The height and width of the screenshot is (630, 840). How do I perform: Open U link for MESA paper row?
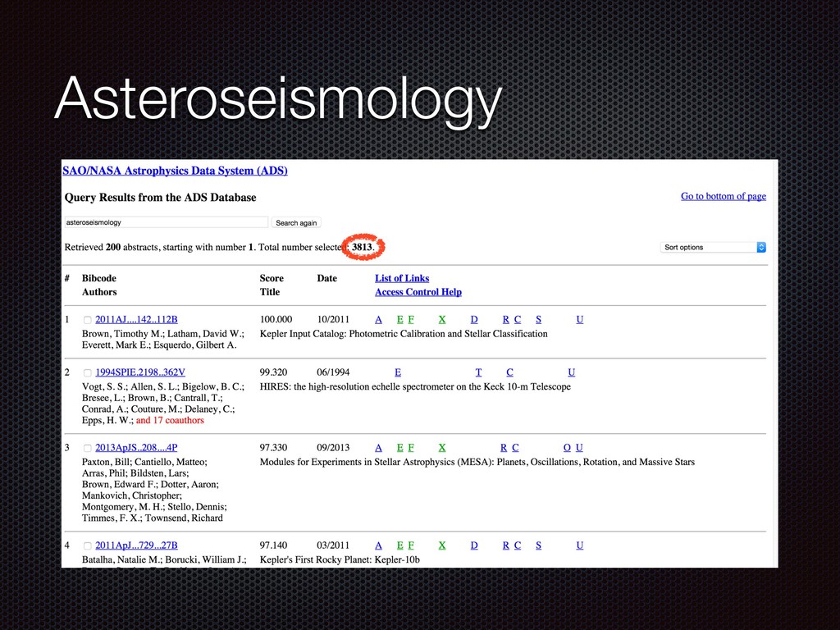coord(579,448)
